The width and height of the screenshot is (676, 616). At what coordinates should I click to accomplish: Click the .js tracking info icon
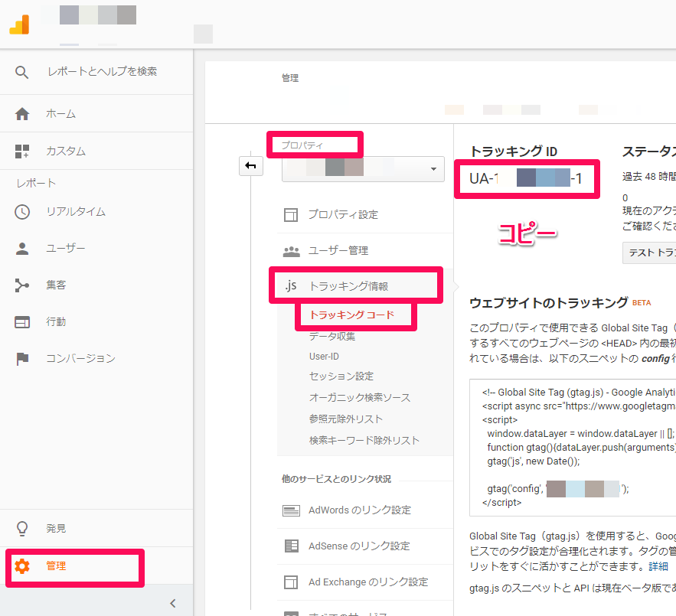[291, 285]
